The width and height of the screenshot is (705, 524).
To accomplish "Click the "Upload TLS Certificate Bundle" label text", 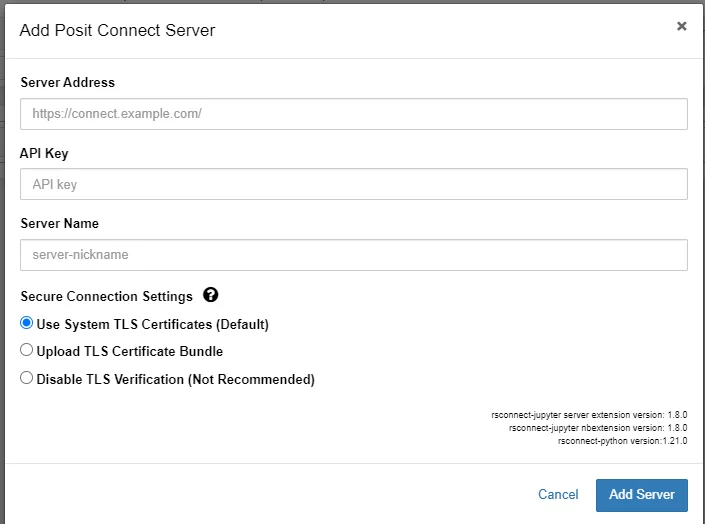I will tap(129, 351).
